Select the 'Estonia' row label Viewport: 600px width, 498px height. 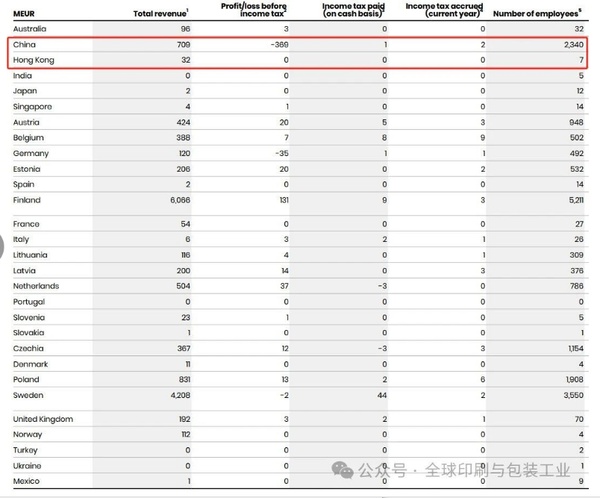pyautogui.click(x=26, y=169)
